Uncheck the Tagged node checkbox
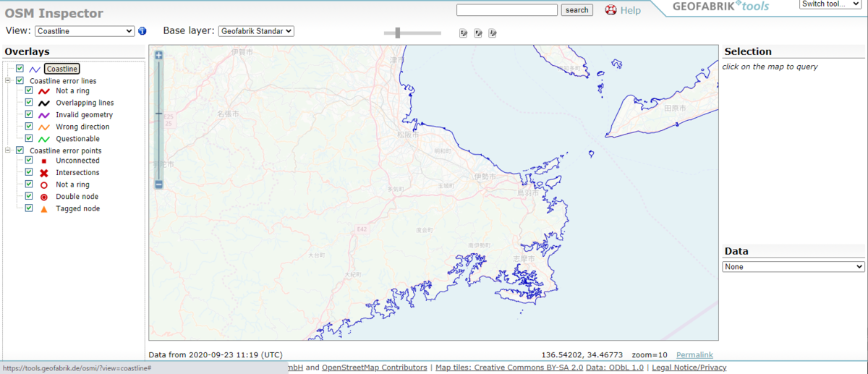This screenshot has width=868, height=374. coord(29,208)
